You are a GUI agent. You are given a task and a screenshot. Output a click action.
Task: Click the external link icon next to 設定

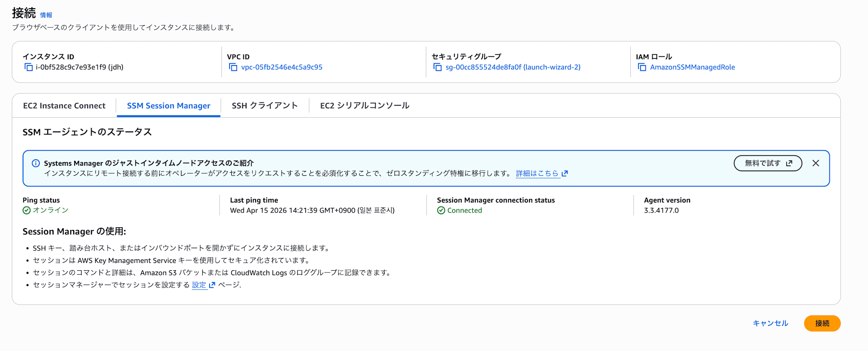click(x=212, y=285)
